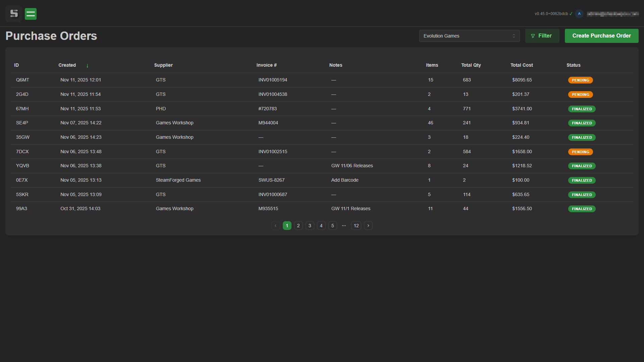Open the green hamburger menu
This screenshot has height=362, width=644.
click(x=31, y=14)
